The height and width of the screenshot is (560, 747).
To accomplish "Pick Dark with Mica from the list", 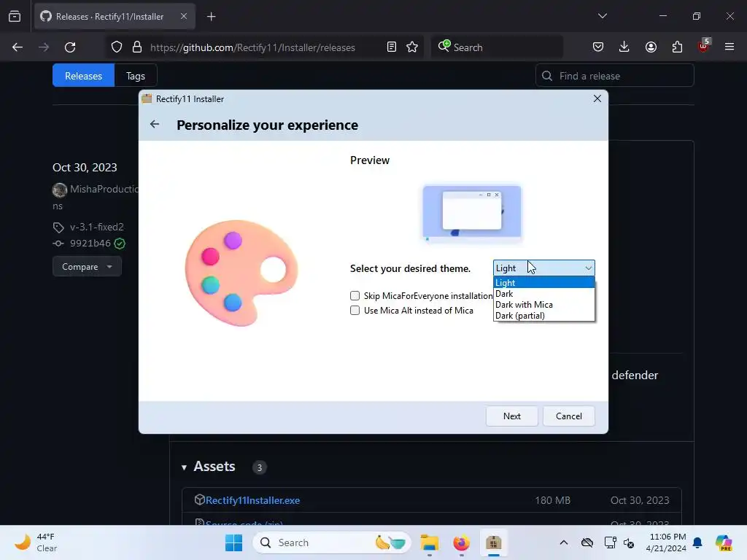I will tap(543, 305).
